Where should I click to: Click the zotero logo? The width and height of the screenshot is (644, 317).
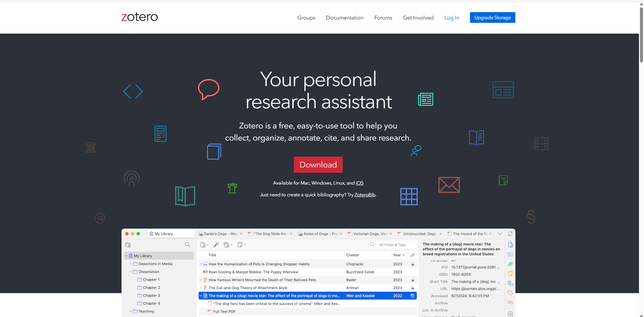click(x=139, y=17)
